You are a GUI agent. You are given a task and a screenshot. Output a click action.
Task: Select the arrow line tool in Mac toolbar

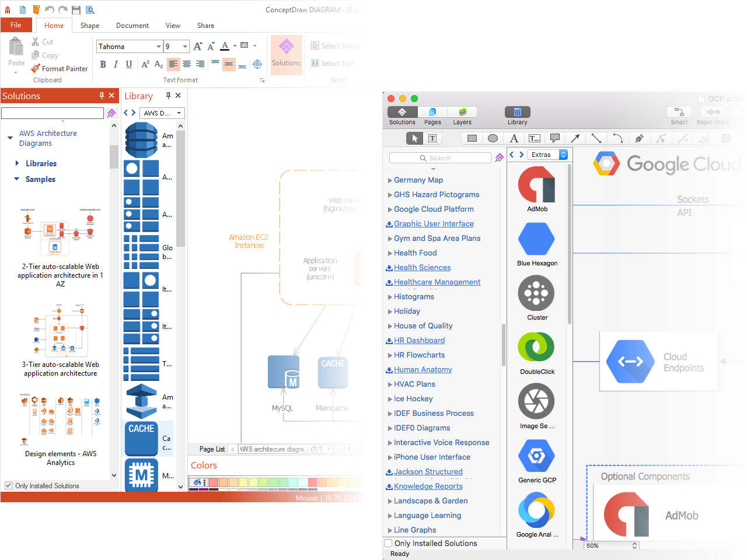[x=575, y=138]
